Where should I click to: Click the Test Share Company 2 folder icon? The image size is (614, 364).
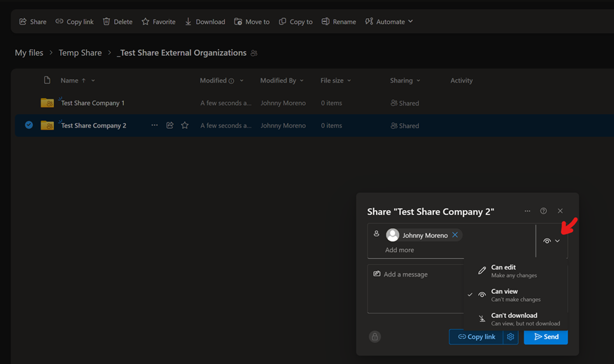pos(48,125)
